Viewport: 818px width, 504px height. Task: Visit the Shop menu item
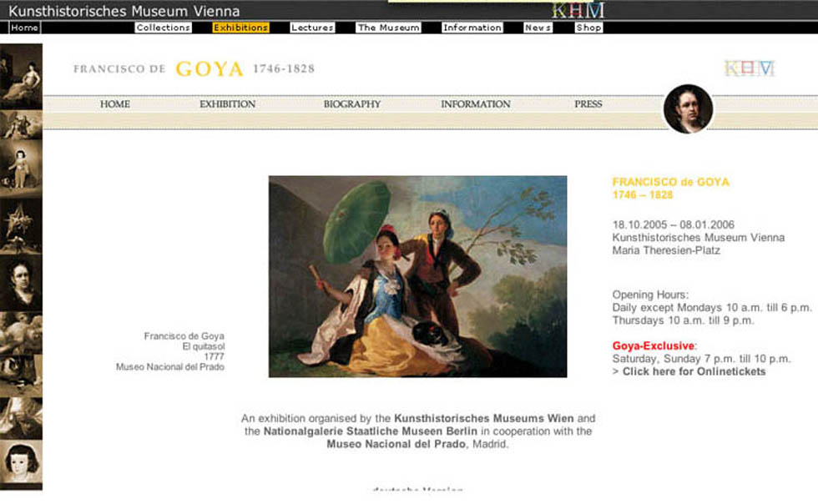click(x=589, y=28)
